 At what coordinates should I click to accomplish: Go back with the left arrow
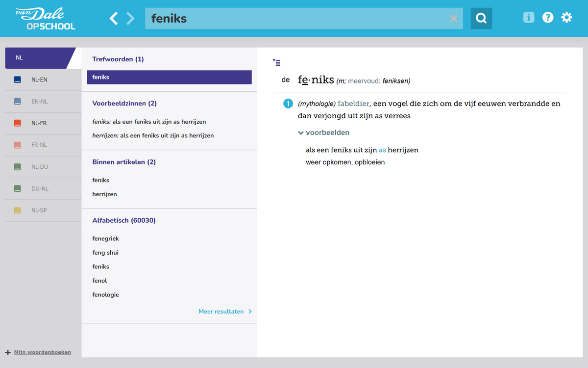(x=114, y=19)
